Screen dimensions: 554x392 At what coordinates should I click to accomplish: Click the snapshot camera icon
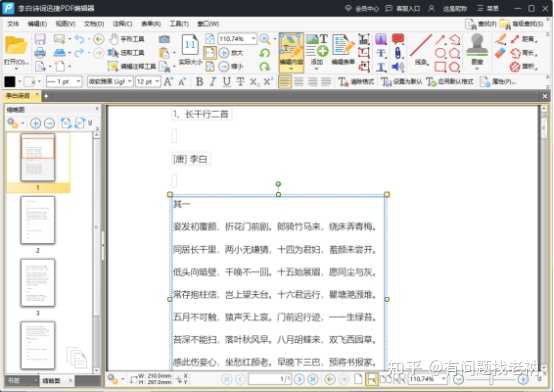(x=164, y=39)
